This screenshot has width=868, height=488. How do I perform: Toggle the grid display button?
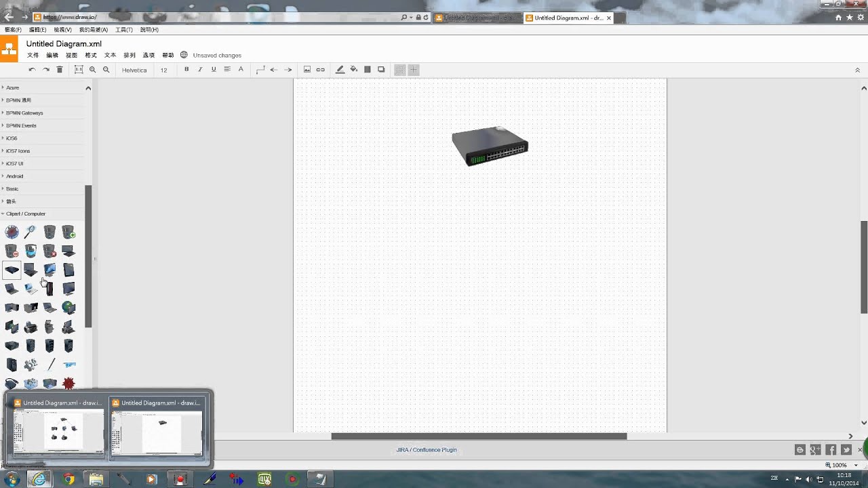point(400,70)
